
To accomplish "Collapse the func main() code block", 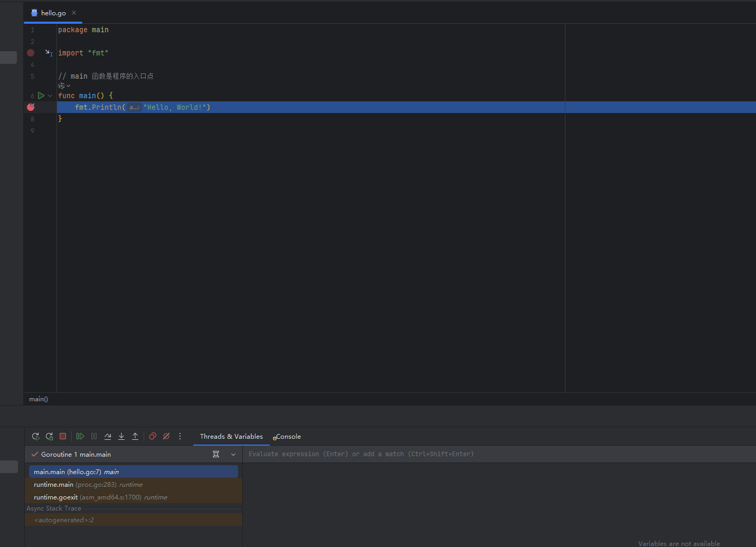I will [x=50, y=96].
